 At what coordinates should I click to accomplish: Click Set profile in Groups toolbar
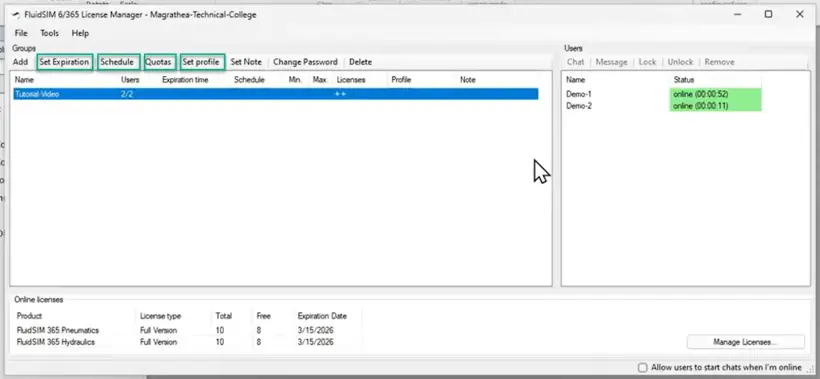click(201, 62)
